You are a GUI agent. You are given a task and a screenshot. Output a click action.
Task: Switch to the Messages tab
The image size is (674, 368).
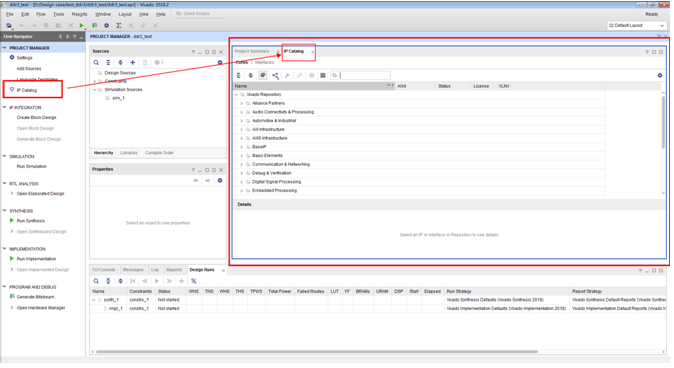[x=133, y=270]
